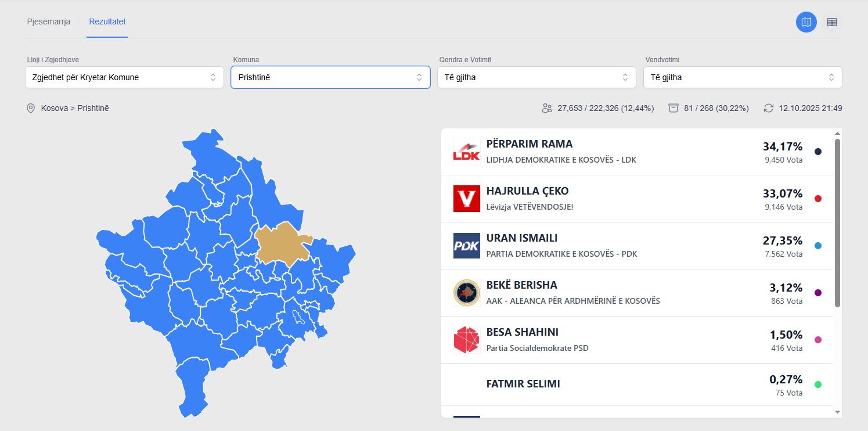Viewport: 868px width, 431px height.
Task: Click the PDK party logo
Action: point(466,246)
